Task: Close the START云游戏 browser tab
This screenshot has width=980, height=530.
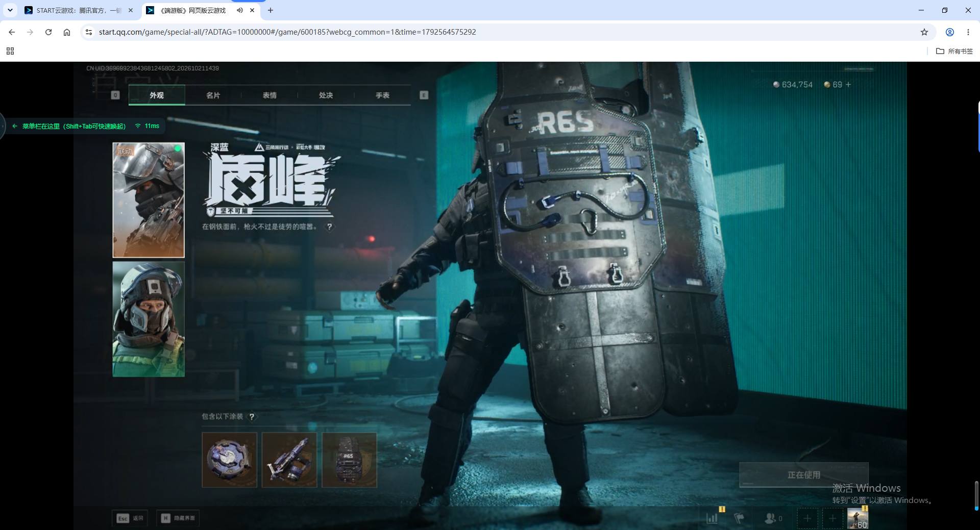Action: tap(131, 10)
